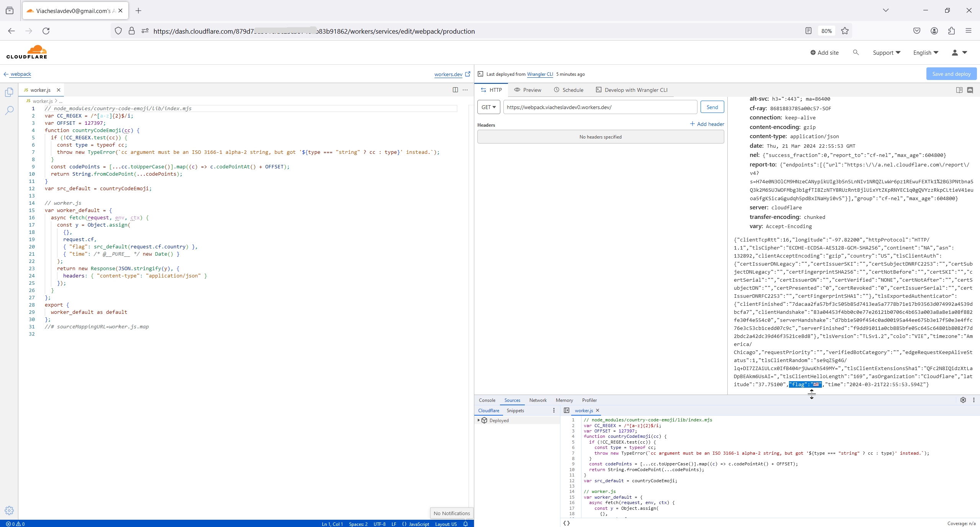Switch to the Preview tab

click(x=531, y=90)
